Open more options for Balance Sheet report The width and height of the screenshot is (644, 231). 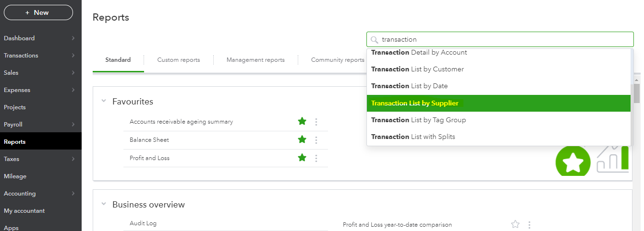click(316, 140)
